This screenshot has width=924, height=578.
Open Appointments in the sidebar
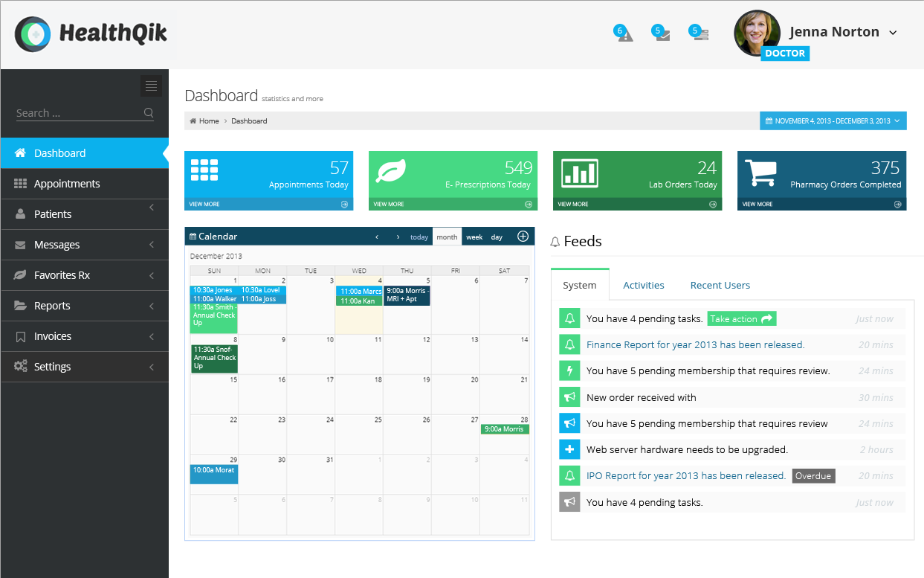(84, 184)
